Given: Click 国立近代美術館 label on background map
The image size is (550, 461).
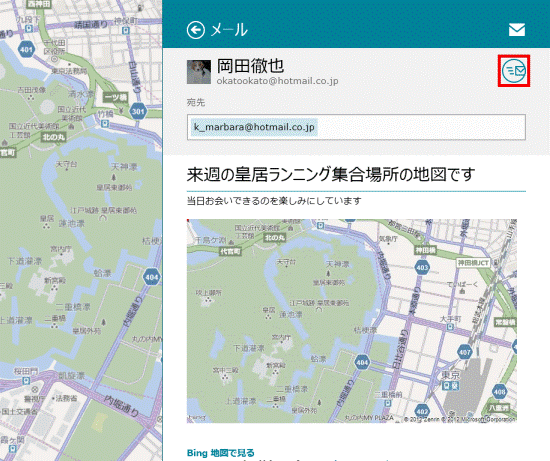Looking at the screenshot, I should [x=72, y=113].
